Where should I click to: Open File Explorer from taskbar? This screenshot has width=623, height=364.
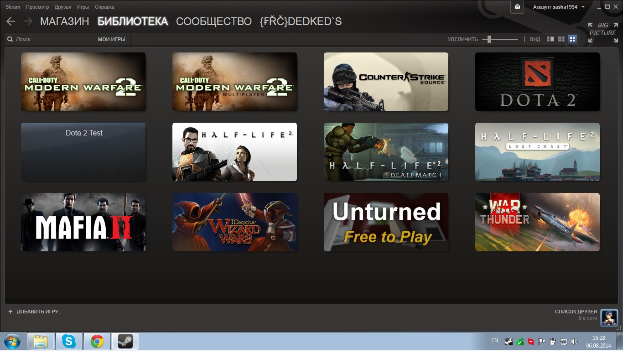pyautogui.click(x=41, y=341)
